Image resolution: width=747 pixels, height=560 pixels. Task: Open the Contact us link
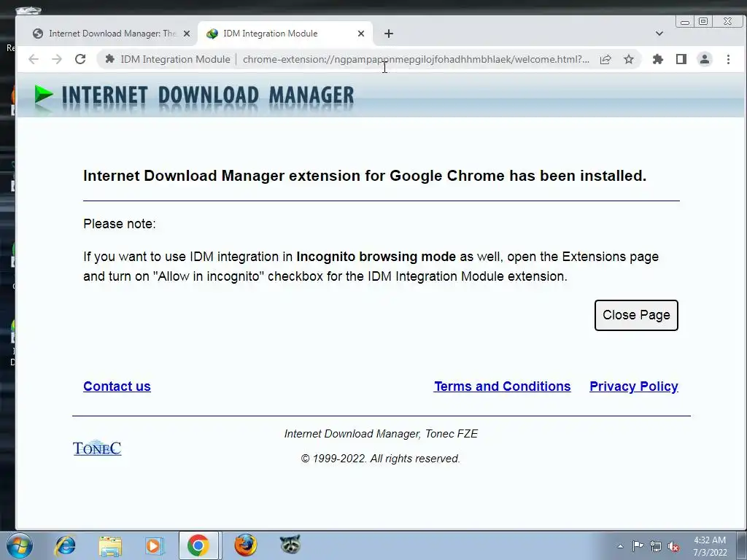click(x=117, y=386)
